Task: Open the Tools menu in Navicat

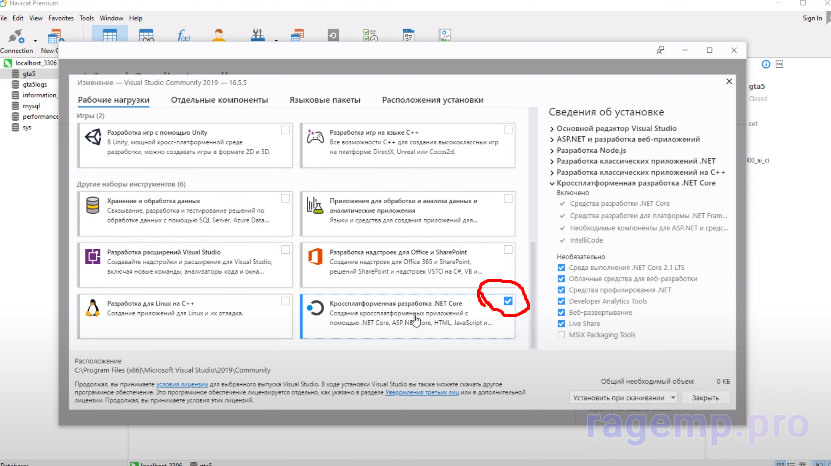Action: (86, 18)
